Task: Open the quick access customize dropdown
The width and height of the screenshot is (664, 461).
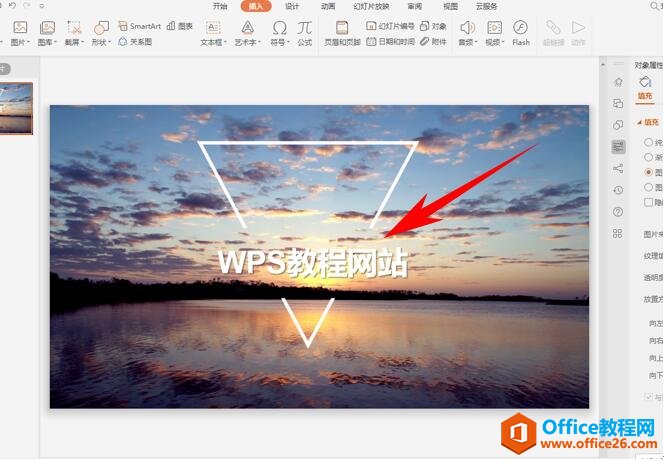Action: [42, 6]
